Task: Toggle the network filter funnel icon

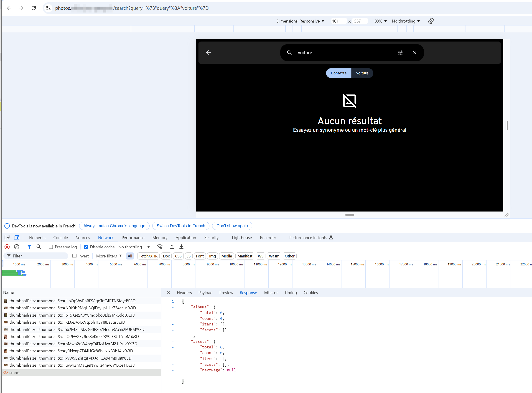Action: (x=29, y=247)
